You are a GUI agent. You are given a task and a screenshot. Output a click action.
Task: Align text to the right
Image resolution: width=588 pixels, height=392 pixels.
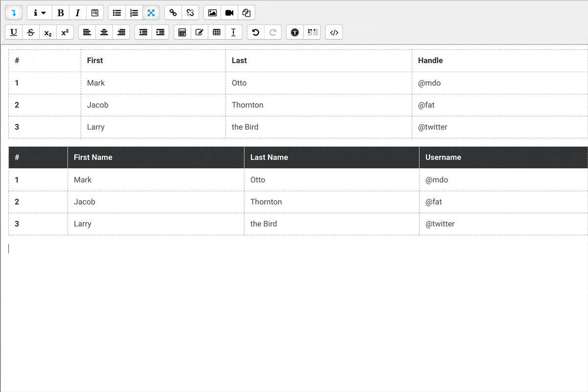point(121,32)
